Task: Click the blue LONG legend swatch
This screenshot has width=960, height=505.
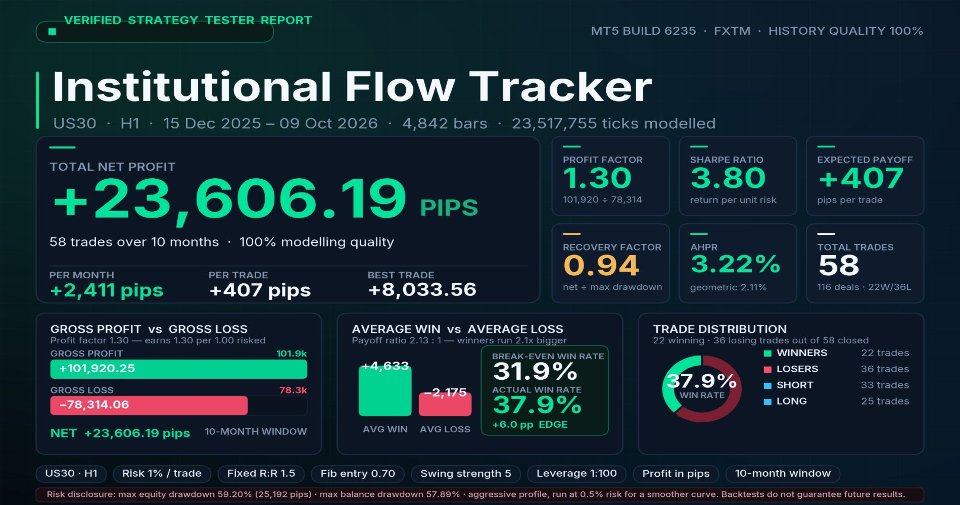Action: coord(768,402)
